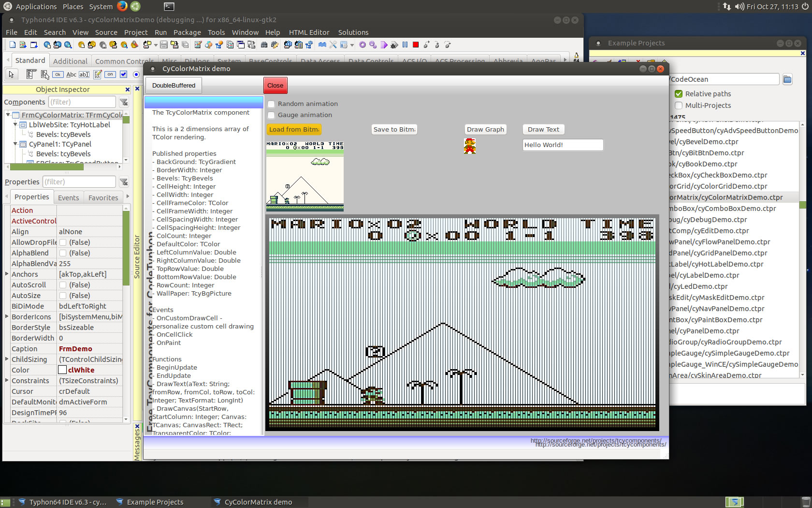
Task: Select the TToggleBox 'on' component icon
Action: coord(111,75)
